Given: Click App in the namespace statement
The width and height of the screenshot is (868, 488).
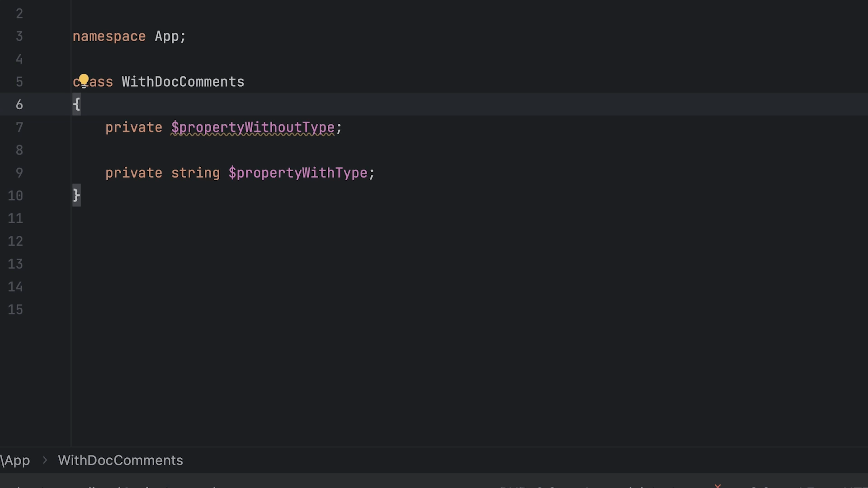Looking at the screenshot, I should (x=167, y=37).
